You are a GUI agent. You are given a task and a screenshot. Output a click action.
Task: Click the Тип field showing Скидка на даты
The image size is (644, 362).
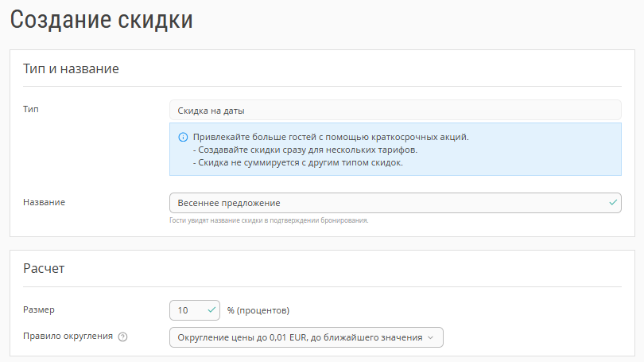395,110
